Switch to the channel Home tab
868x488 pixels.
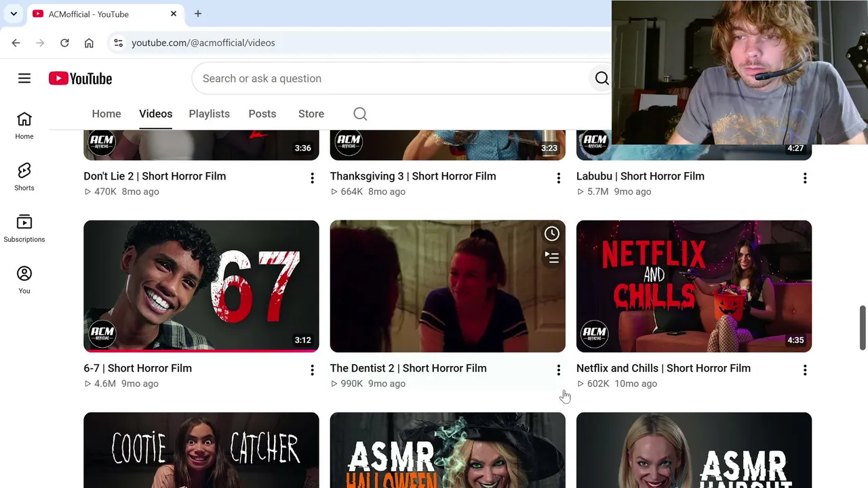[106, 114]
